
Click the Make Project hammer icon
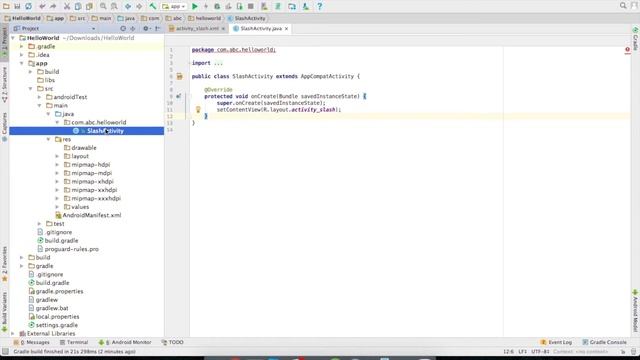pos(153,6)
